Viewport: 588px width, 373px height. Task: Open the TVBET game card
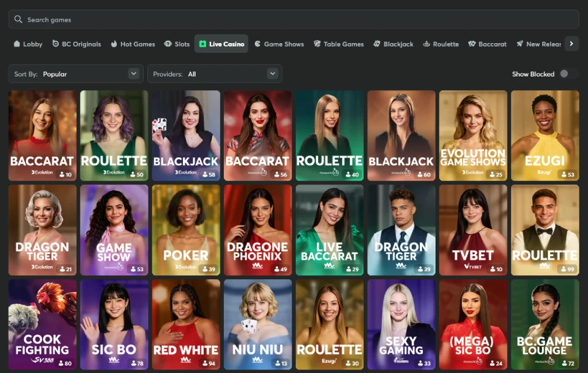(x=474, y=230)
